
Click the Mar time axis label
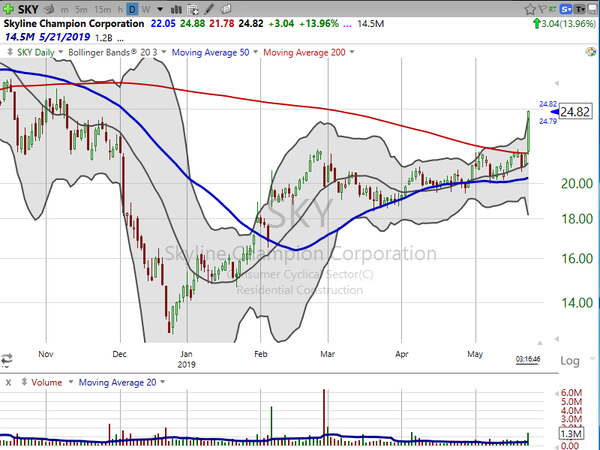(328, 354)
